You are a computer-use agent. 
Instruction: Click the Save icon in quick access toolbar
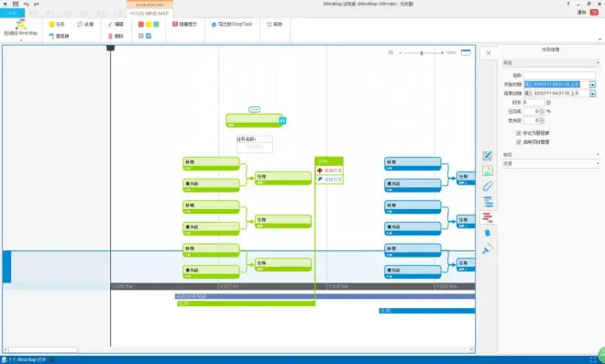point(16,4)
